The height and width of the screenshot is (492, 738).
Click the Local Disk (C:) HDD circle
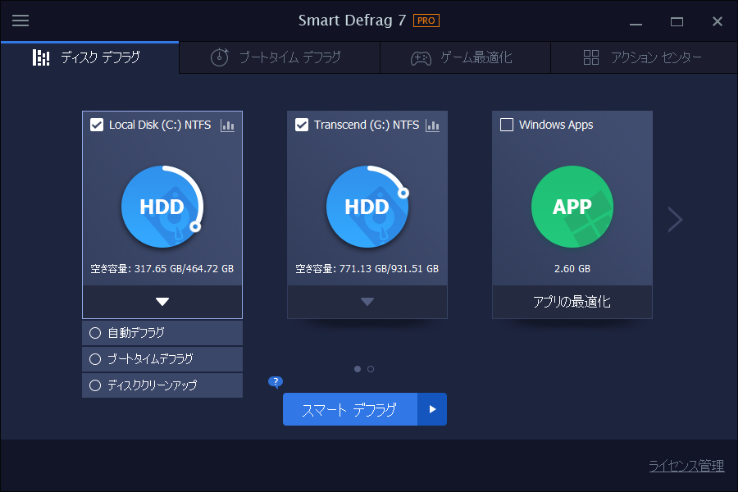[162, 207]
